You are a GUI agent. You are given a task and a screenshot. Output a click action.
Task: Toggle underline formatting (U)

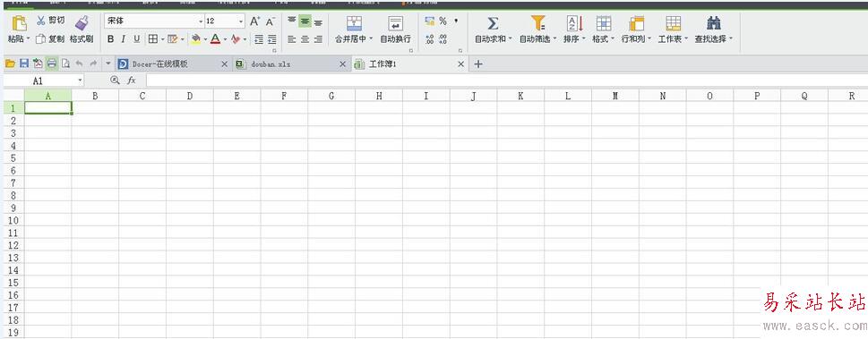click(x=136, y=39)
